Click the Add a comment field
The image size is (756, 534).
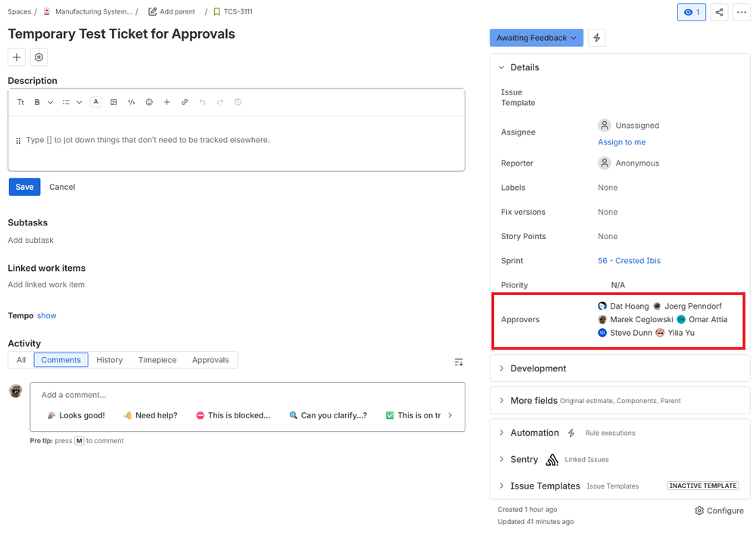pyautogui.click(x=247, y=395)
